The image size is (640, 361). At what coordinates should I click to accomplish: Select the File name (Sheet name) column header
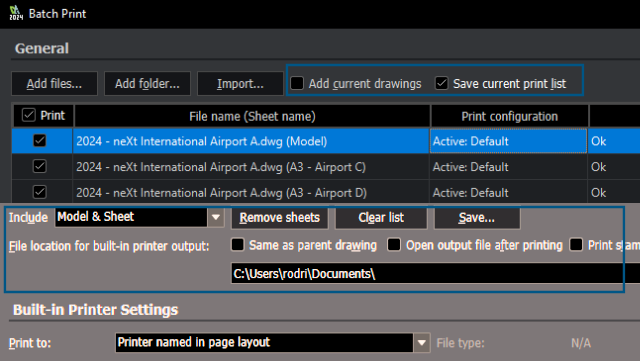252,116
